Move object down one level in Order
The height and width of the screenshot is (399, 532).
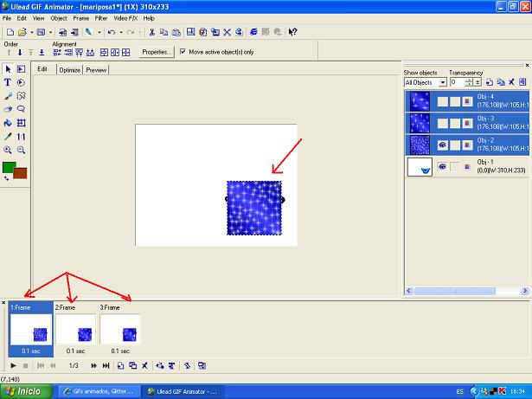tap(20, 52)
